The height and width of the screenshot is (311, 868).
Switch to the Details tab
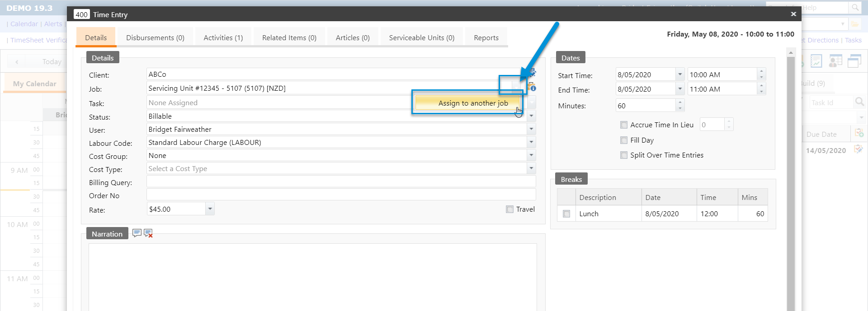(96, 37)
